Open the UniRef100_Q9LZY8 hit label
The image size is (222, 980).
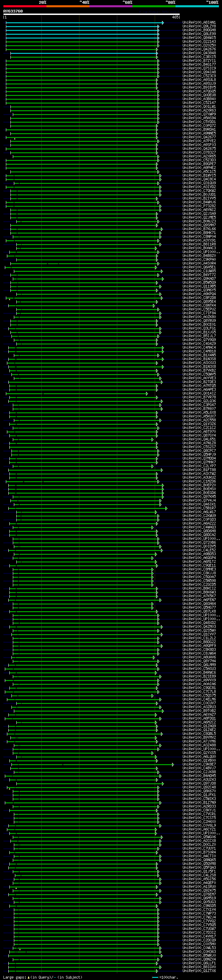click(x=199, y=26)
